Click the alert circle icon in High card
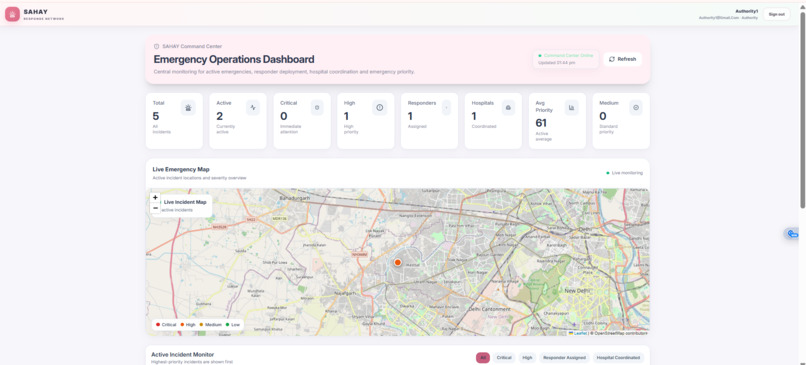 click(379, 107)
